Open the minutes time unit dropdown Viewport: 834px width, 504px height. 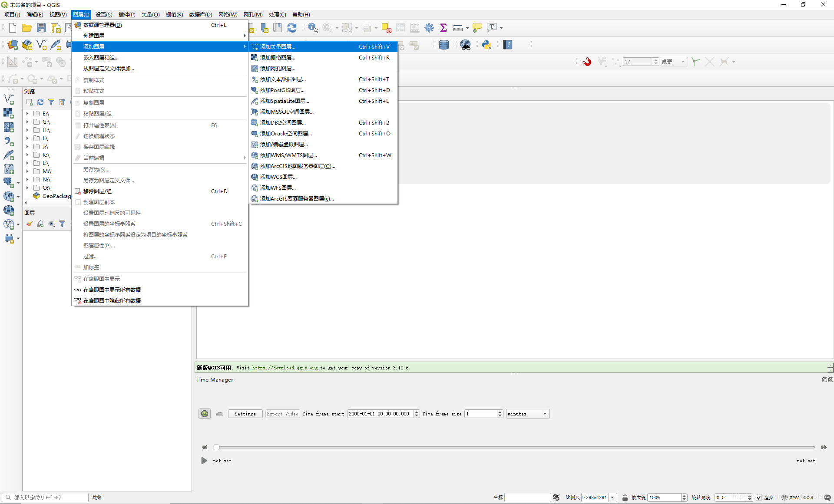pyautogui.click(x=528, y=414)
